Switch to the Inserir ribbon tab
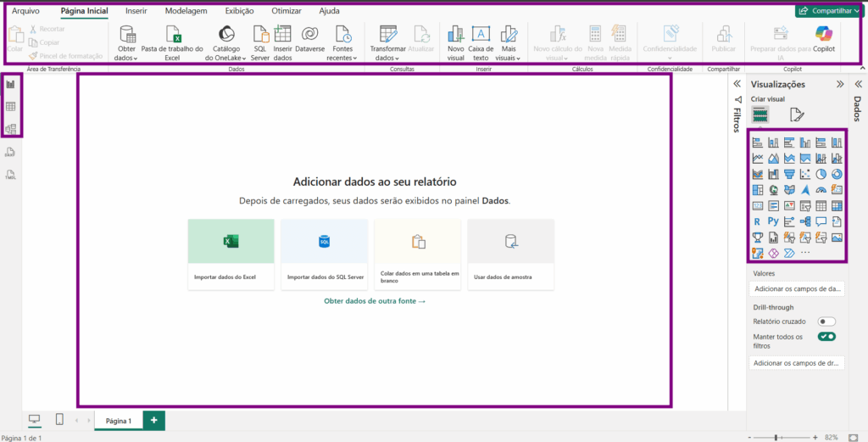 tap(136, 10)
